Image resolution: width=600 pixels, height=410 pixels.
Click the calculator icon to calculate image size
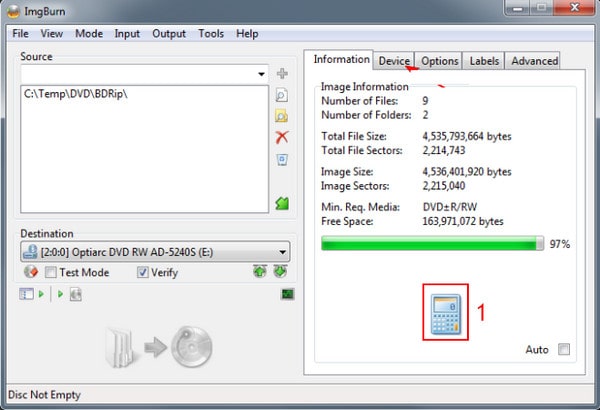click(445, 313)
